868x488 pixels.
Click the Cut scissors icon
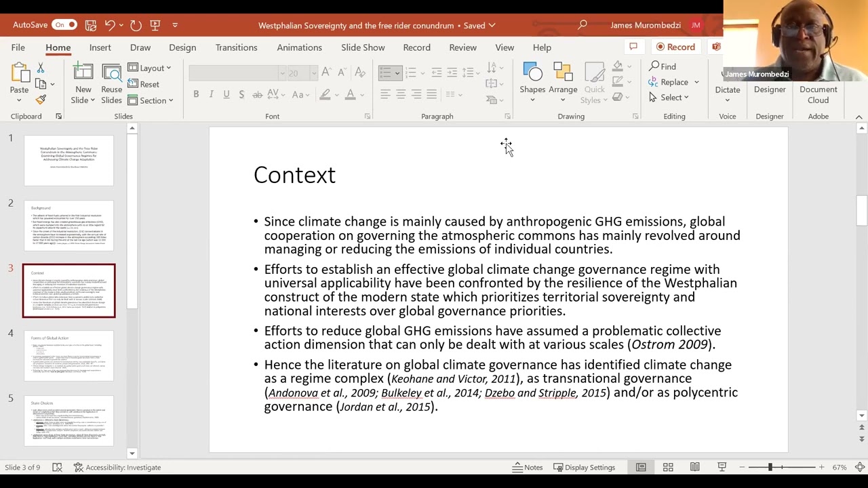coord(41,68)
